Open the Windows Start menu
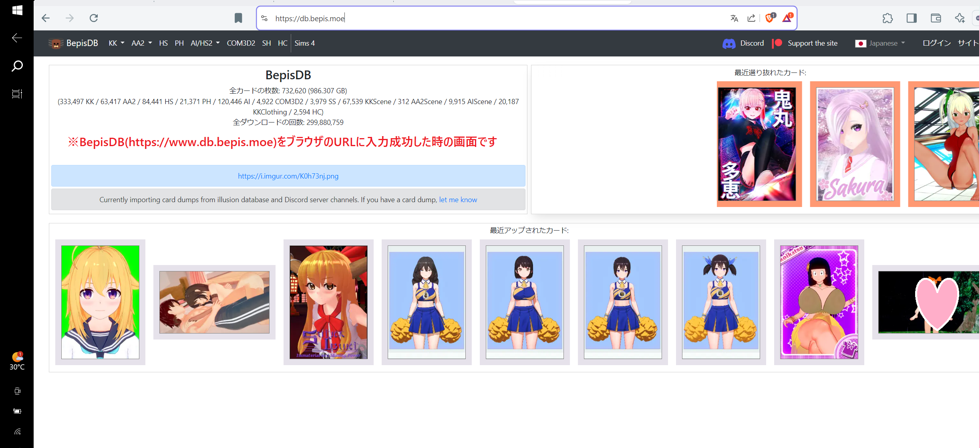980x448 pixels. tap(17, 10)
